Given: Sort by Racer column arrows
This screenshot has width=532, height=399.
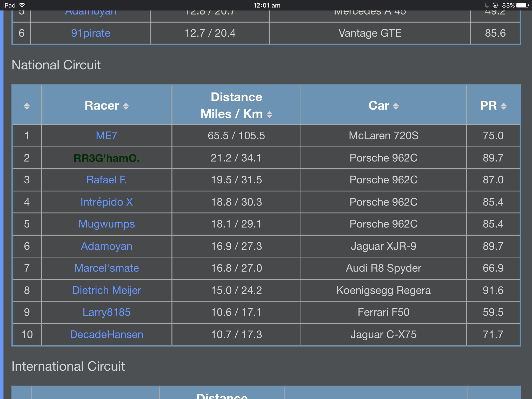Looking at the screenshot, I should pyautogui.click(x=126, y=106).
